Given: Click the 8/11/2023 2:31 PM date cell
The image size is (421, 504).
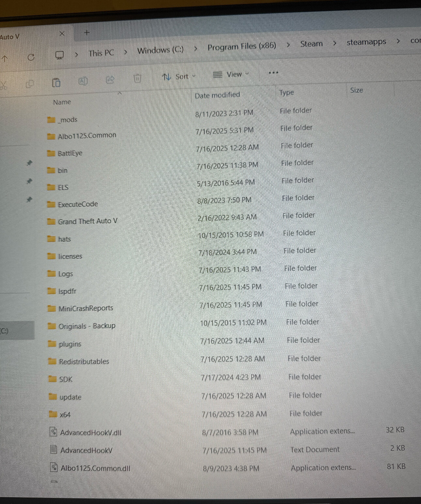Looking at the screenshot, I should (224, 113).
